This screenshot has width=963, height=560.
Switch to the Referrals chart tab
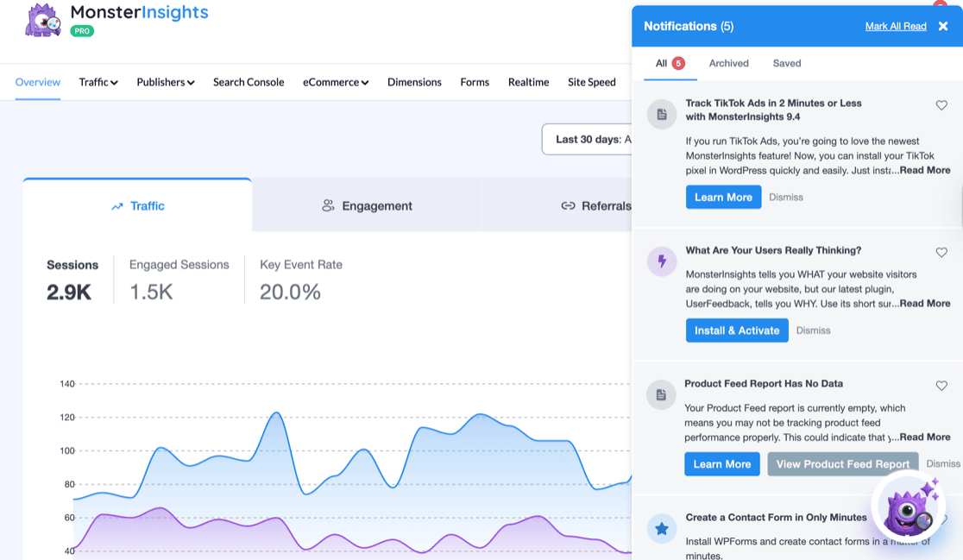click(557, 205)
